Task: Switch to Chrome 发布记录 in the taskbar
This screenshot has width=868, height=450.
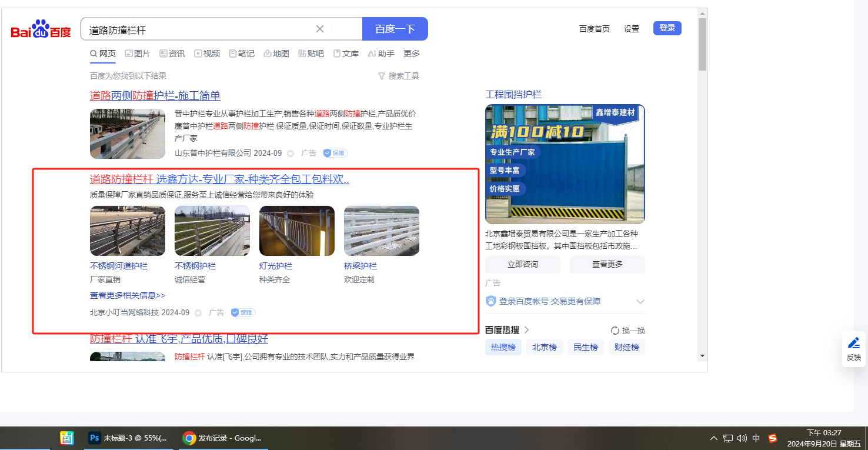Action: [x=222, y=438]
